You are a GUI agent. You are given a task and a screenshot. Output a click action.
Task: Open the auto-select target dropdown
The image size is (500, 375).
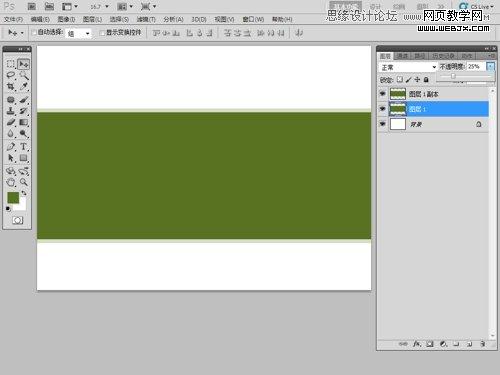pos(79,33)
